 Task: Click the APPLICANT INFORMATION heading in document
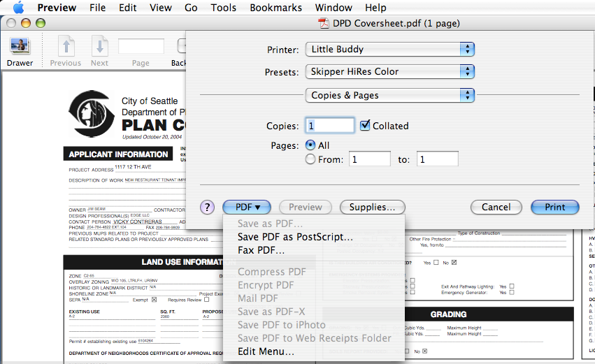tap(118, 154)
